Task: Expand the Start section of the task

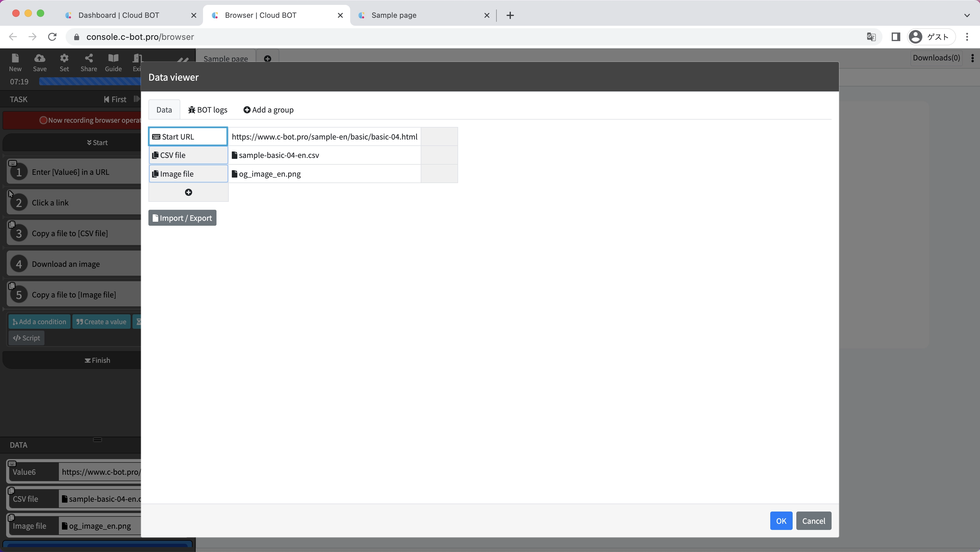Action: point(98,143)
